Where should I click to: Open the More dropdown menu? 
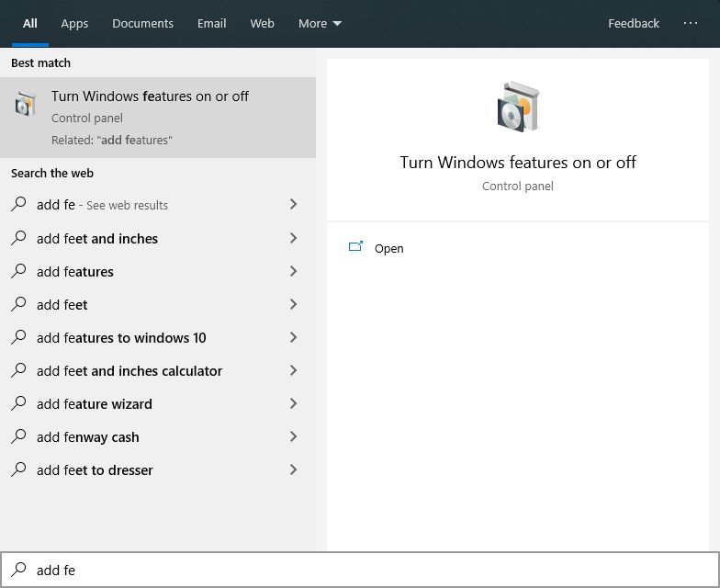(320, 24)
